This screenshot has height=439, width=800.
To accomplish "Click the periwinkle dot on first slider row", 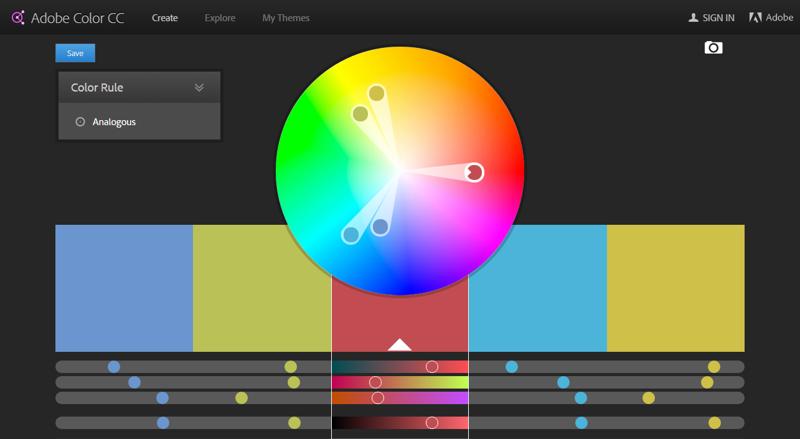I will (x=114, y=367).
